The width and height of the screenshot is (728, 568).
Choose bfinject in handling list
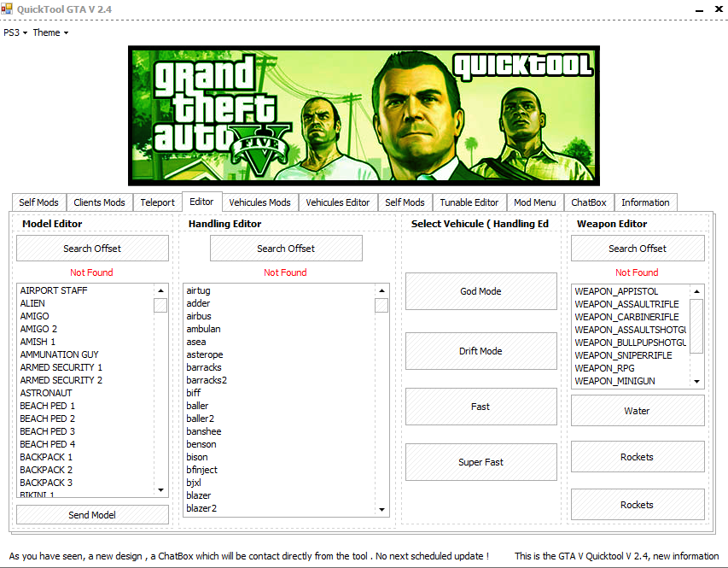(x=279, y=470)
